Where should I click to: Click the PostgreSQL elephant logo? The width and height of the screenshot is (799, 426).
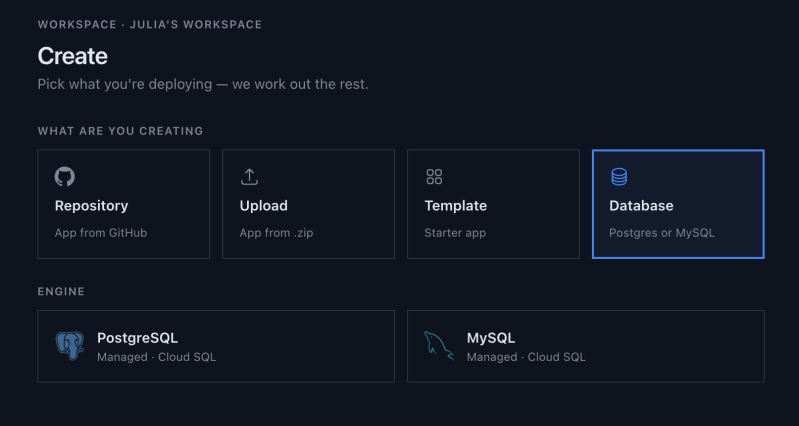(x=70, y=346)
